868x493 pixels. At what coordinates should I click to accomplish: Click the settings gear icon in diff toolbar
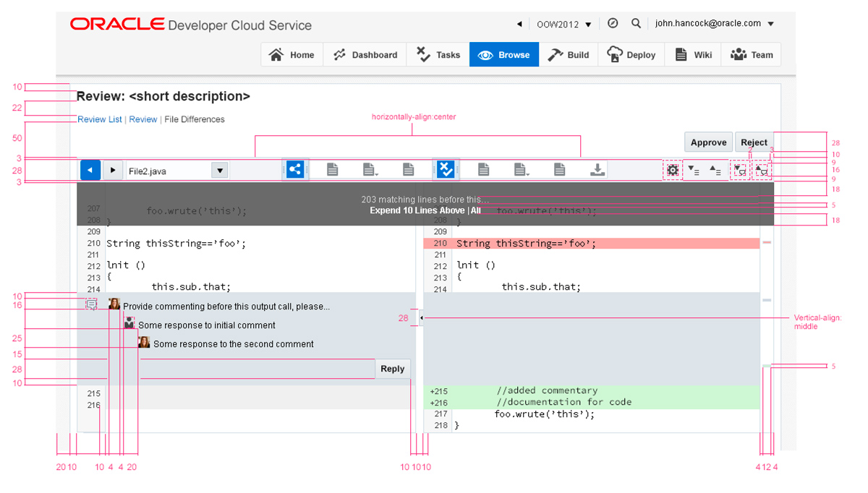click(673, 171)
